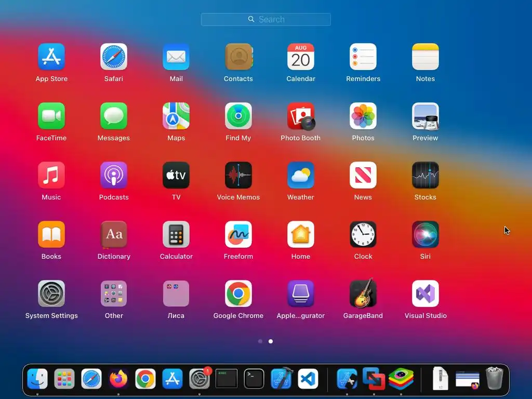Expand the Лиса folder
The height and width of the screenshot is (399, 532).
pos(176,294)
